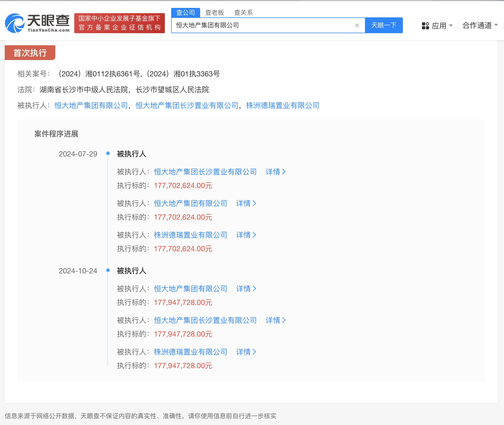This screenshot has width=504, height=425.
Task: Click the date 2024-10-24
Action: tap(78, 271)
